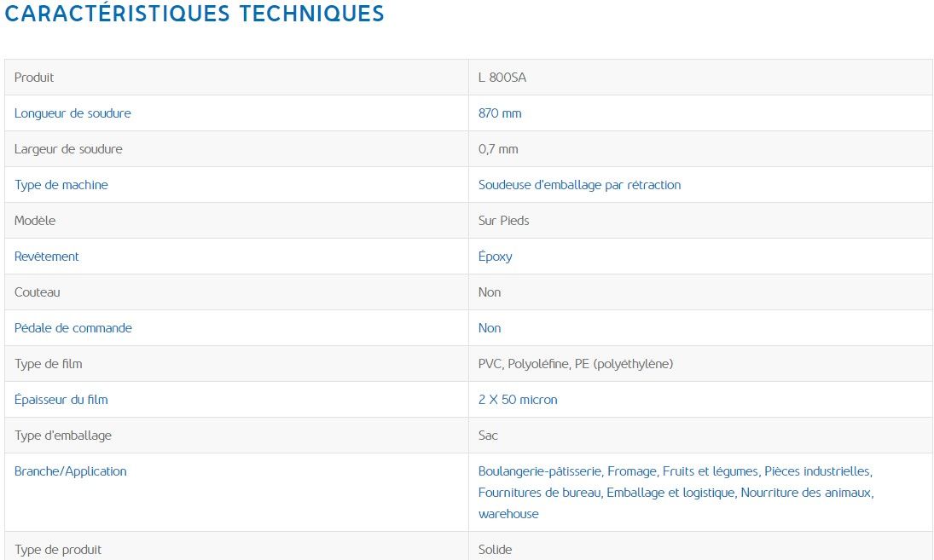This screenshot has width=934, height=560.
Task: Select the Solide product type value
Action: point(495,550)
